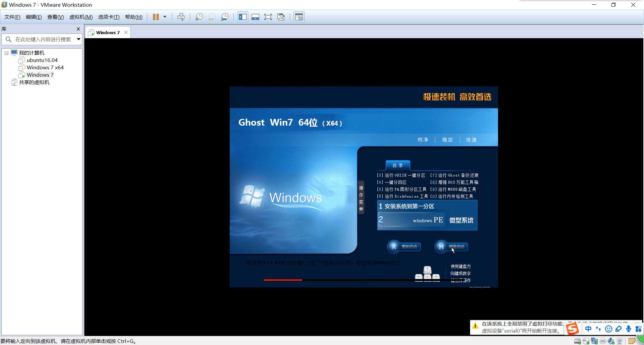Click the Sogou S input method logo
The image size is (644, 345).
(573, 329)
